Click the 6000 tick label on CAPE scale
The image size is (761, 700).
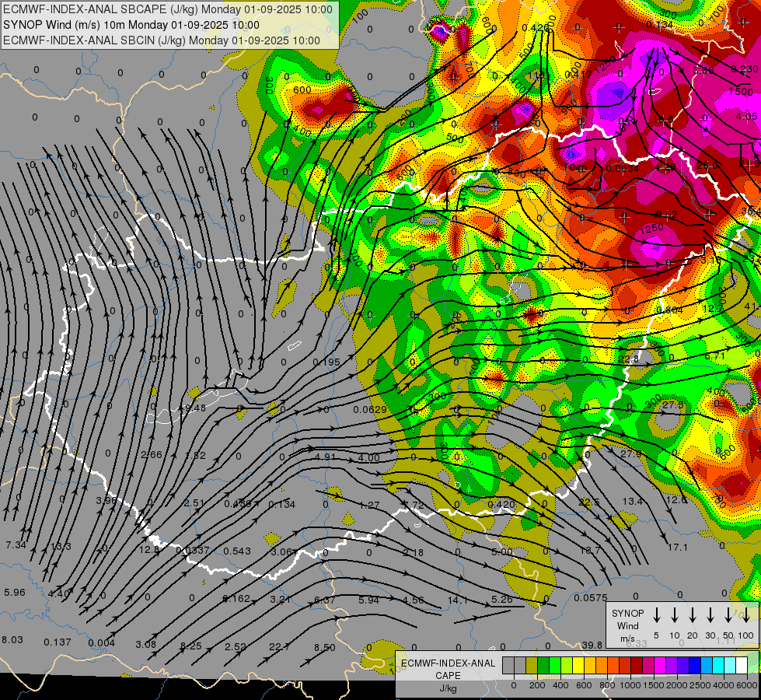747,685
